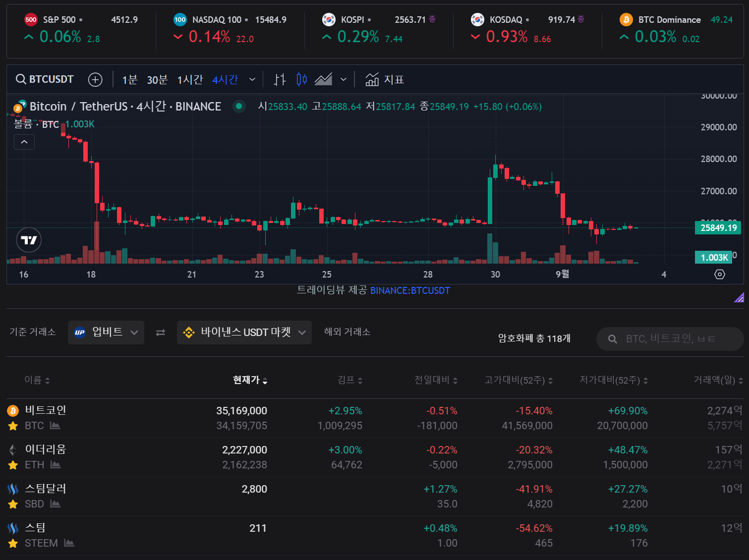This screenshot has width=749, height=560.
Task: Click the green market status dot
Action: coord(239,106)
